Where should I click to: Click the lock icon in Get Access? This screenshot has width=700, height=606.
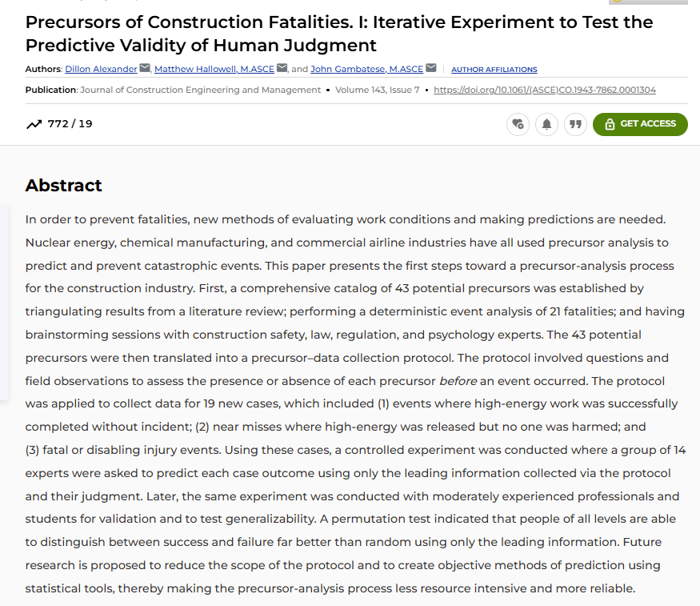(x=610, y=124)
